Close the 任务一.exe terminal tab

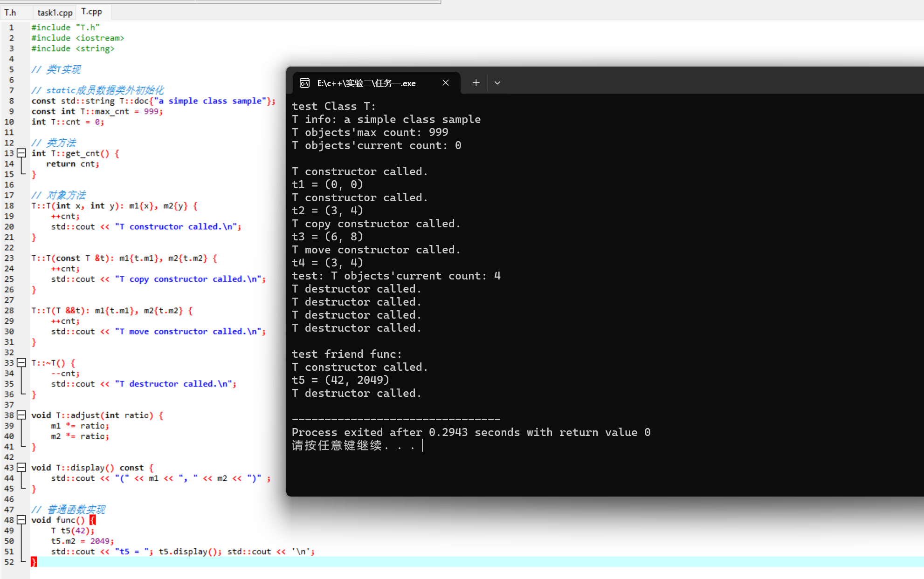click(446, 83)
